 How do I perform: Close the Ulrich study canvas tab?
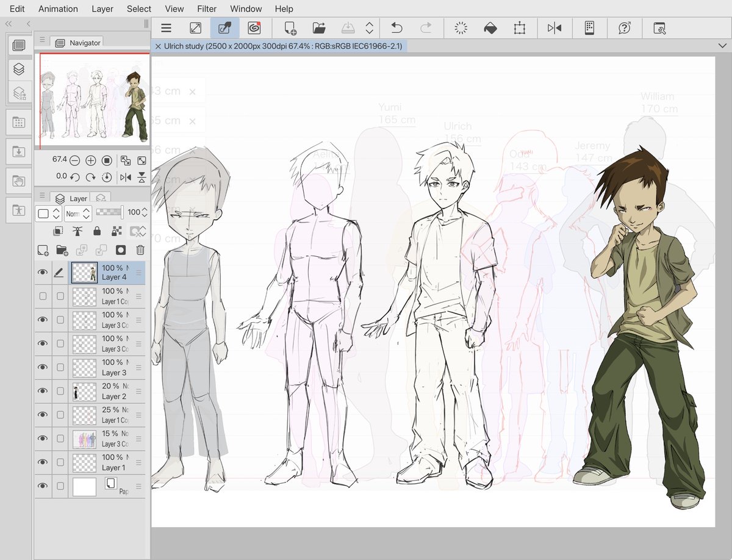[x=158, y=46]
